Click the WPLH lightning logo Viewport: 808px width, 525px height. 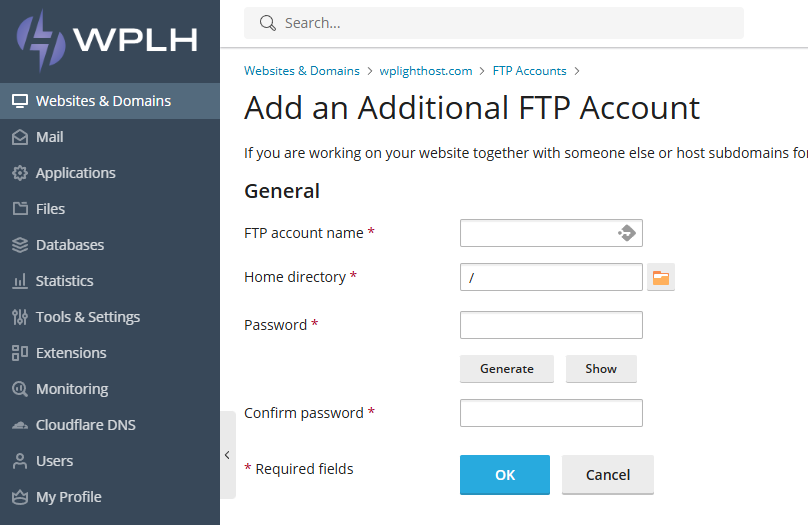[41, 40]
